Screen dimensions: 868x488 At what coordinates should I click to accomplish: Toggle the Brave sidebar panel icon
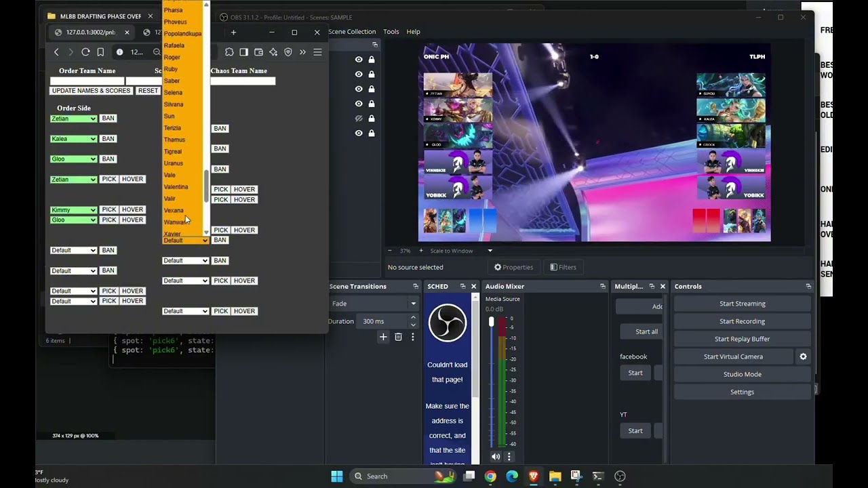coord(244,52)
